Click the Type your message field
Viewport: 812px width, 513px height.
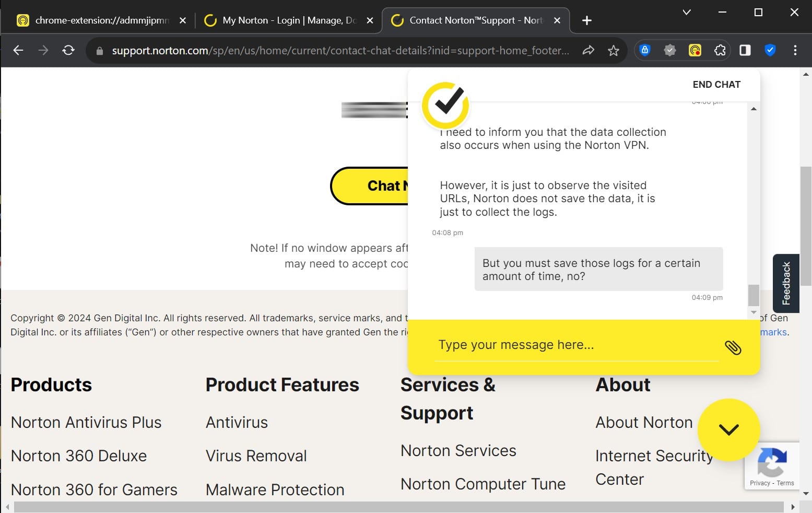(576, 345)
